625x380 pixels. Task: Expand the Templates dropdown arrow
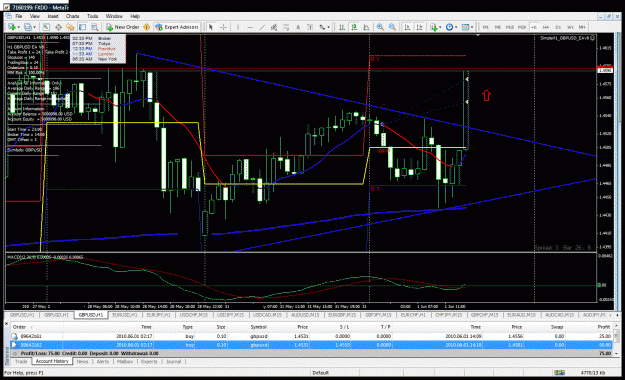tap(472, 27)
